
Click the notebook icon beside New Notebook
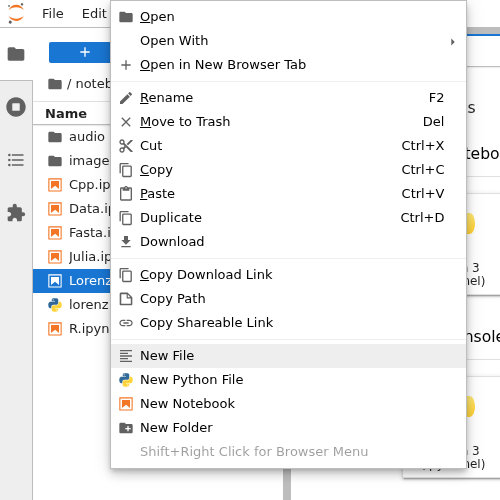point(126,404)
